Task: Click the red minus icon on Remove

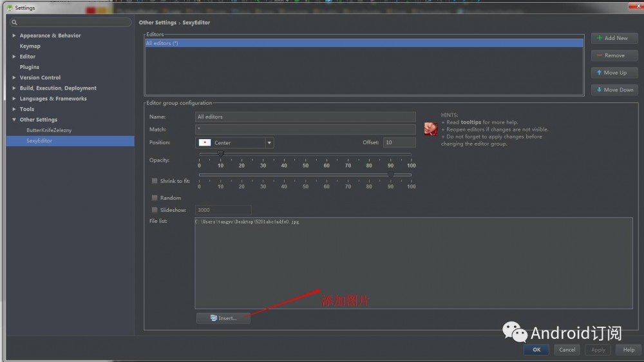Action: (600, 55)
